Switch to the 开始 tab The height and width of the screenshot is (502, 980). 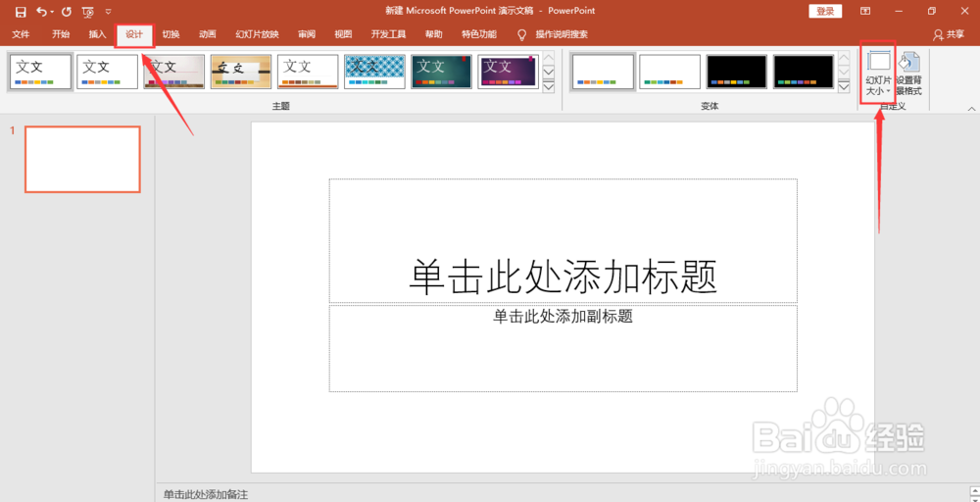(x=61, y=34)
